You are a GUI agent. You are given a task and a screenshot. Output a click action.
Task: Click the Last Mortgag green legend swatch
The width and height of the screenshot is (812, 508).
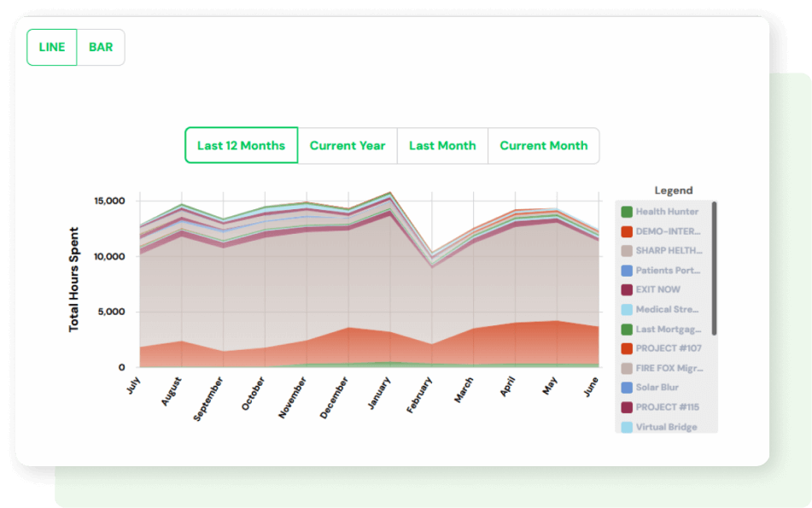[x=627, y=330]
